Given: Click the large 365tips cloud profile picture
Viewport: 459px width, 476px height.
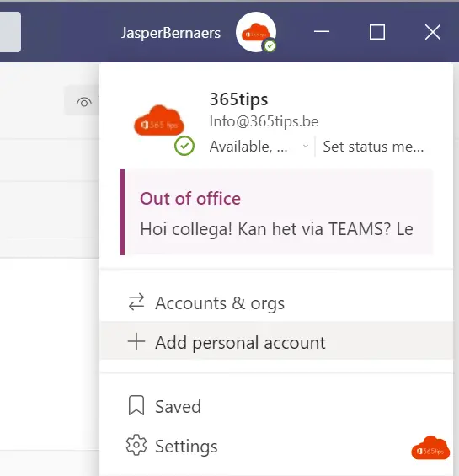Looking at the screenshot, I should 159,120.
